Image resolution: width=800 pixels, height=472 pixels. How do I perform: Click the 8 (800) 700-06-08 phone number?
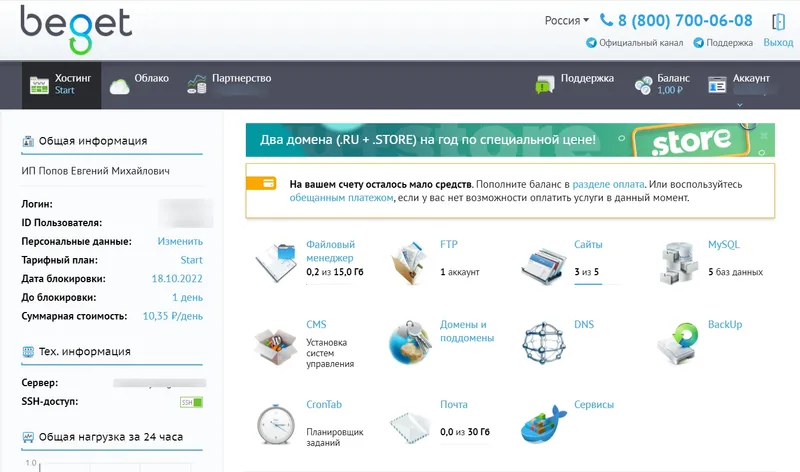685,20
